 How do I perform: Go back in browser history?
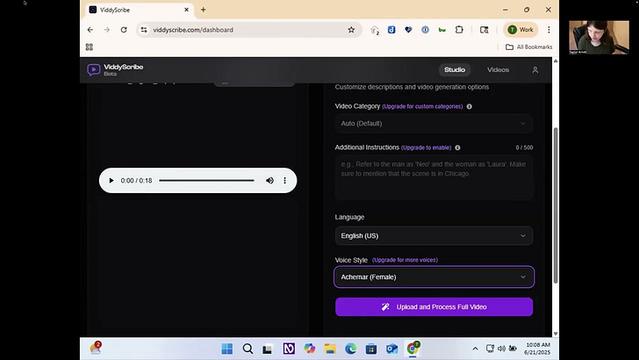[x=90, y=30]
